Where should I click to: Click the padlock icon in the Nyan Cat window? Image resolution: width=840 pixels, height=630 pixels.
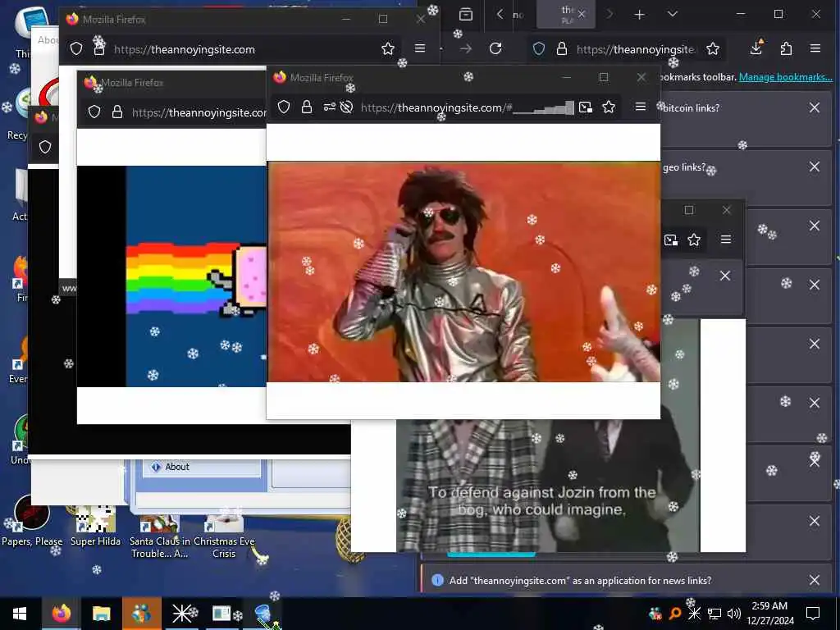[117, 112]
